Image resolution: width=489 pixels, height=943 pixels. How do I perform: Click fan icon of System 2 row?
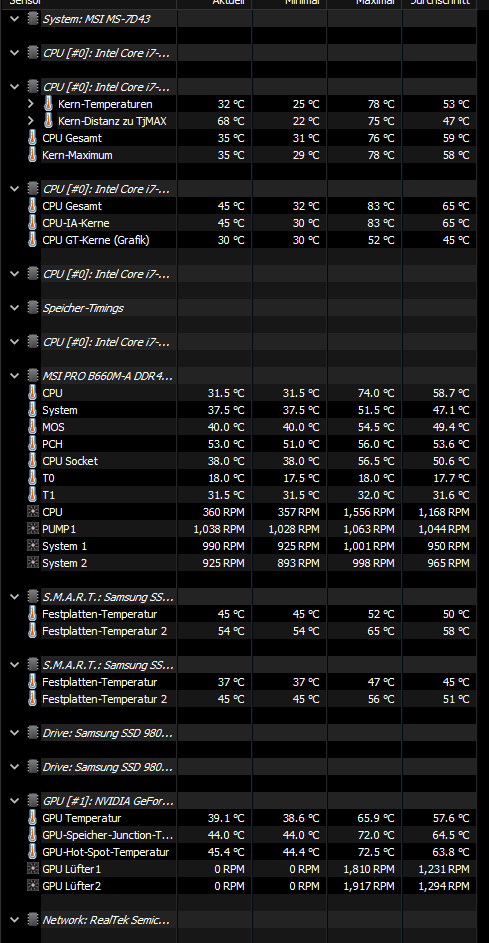(32, 563)
